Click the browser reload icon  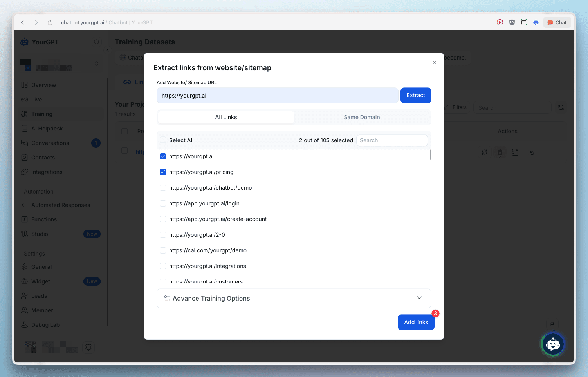coord(50,23)
